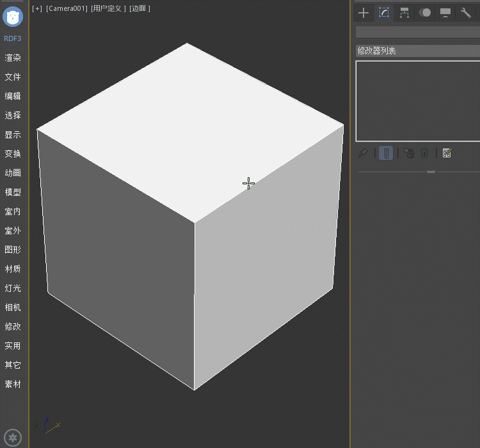The width and height of the screenshot is (480, 448).
Task: Open the [+] viewport menu
Action: tap(37, 8)
